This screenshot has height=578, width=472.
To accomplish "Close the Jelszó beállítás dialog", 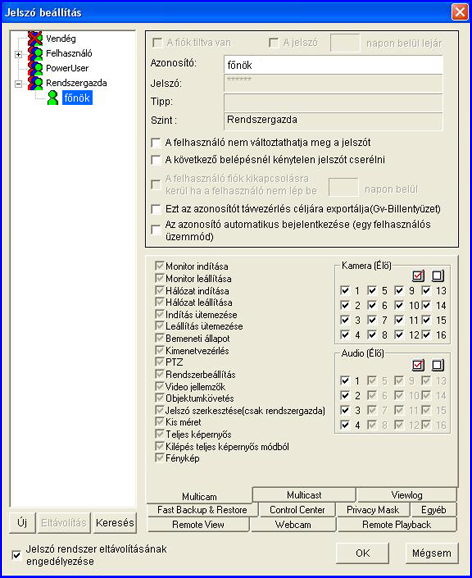I will pyautogui.click(x=460, y=12).
